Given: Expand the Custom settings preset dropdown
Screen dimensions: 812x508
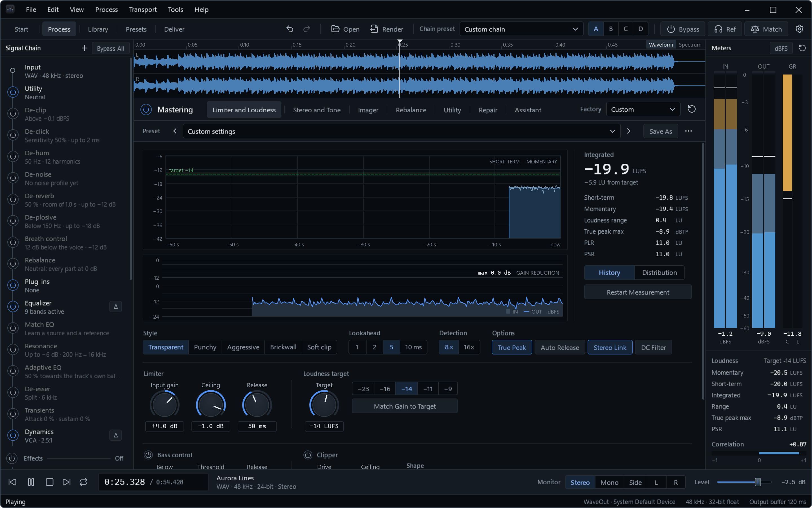Looking at the screenshot, I should point(401,131).
